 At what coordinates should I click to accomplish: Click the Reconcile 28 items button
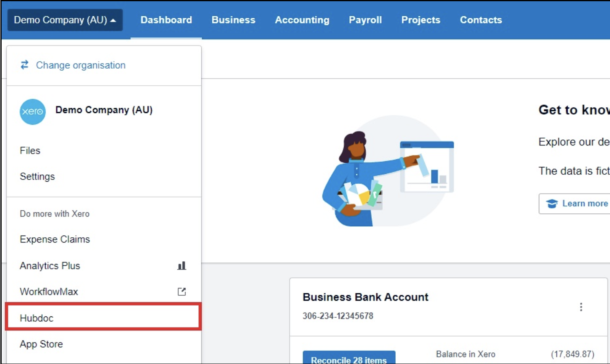pyautogui.click(x=349, y=359)
